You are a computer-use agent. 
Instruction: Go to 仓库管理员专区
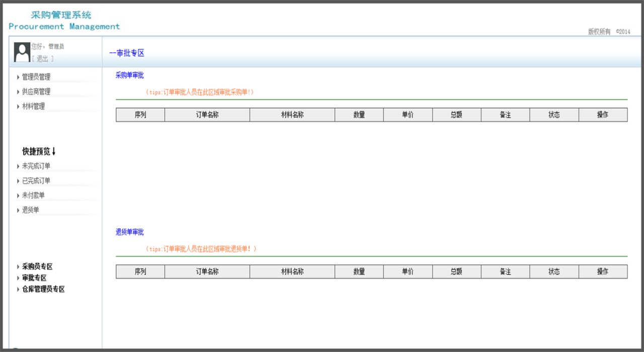43,289
